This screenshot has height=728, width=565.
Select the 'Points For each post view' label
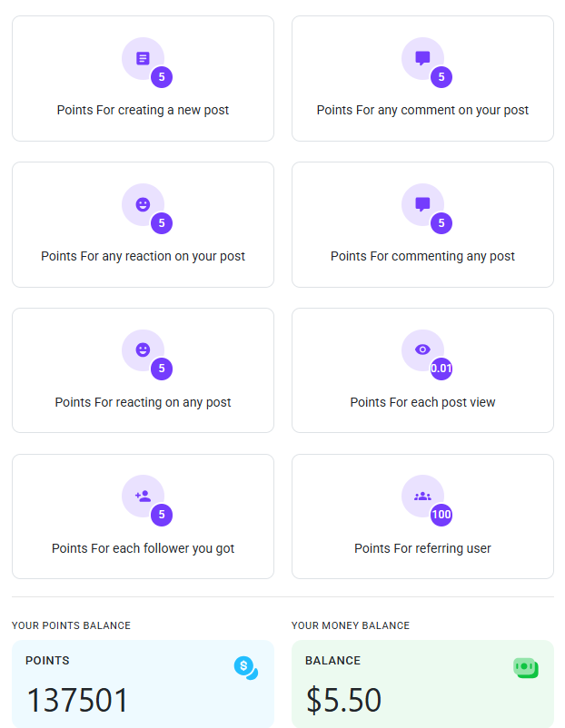click(422, 402)
